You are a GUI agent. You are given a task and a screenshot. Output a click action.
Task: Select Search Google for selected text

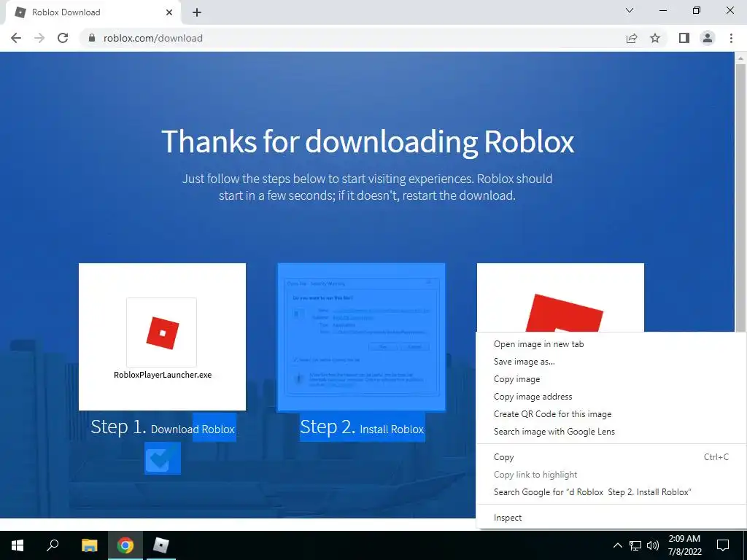tap(611, 492)
